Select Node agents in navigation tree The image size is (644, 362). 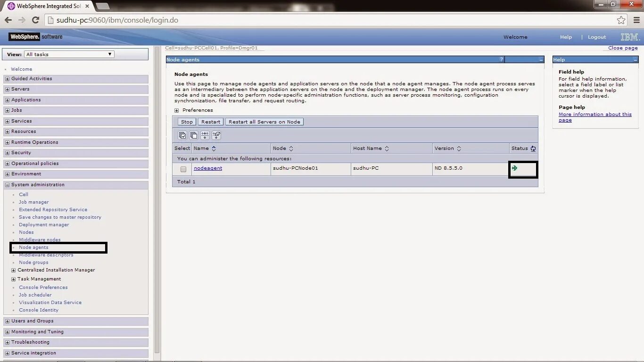tap(33, 247)
